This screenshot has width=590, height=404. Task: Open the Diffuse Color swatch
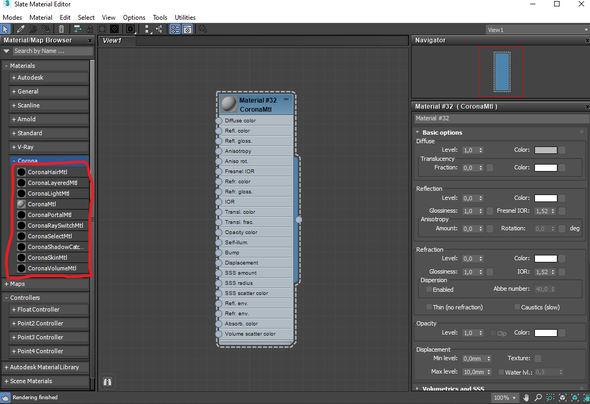(x=546, y=150)
